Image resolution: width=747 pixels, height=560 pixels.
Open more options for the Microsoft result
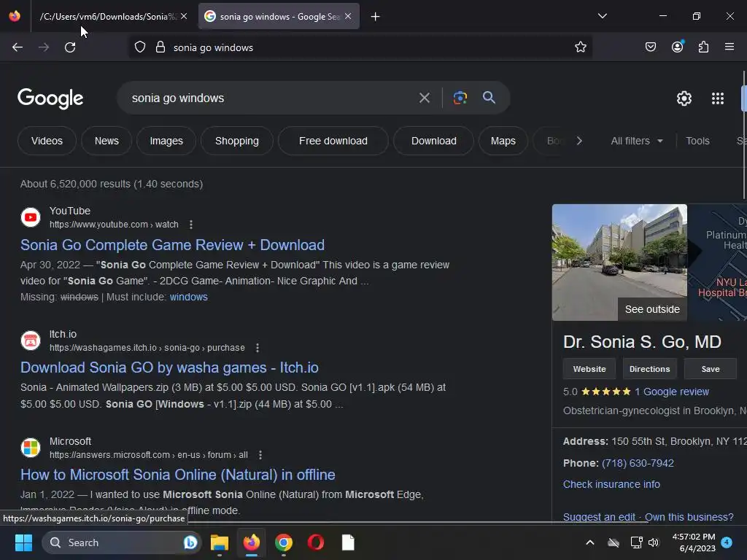click(260, 455)
